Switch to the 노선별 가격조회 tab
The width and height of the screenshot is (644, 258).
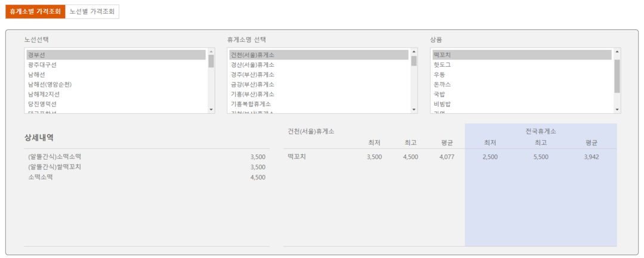click(x=93, y=12)
